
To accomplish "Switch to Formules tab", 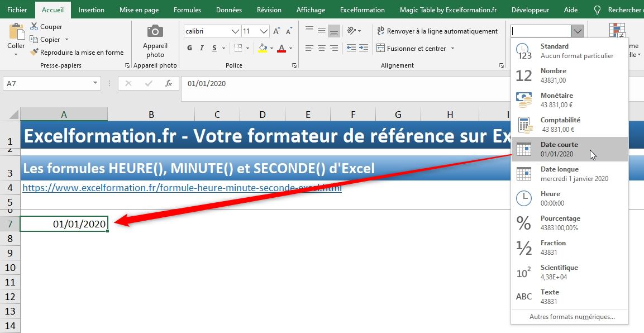I will 187,10.
